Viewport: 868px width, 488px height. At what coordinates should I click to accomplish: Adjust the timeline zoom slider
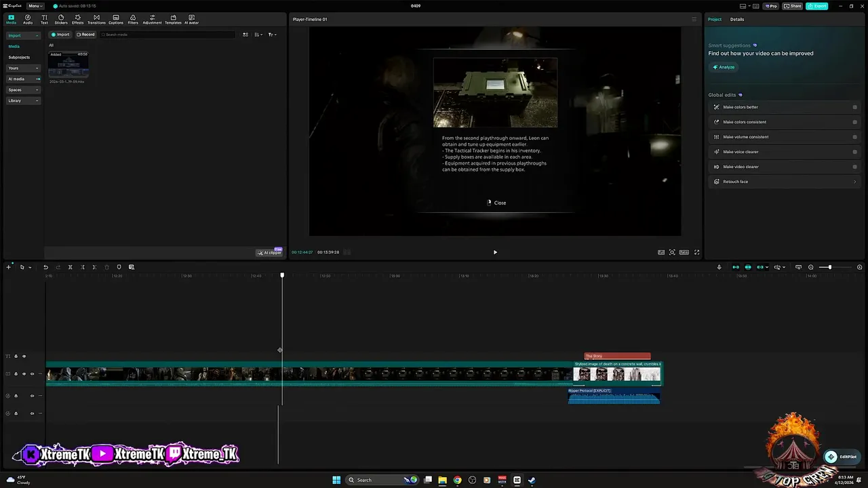click(829, 267)
